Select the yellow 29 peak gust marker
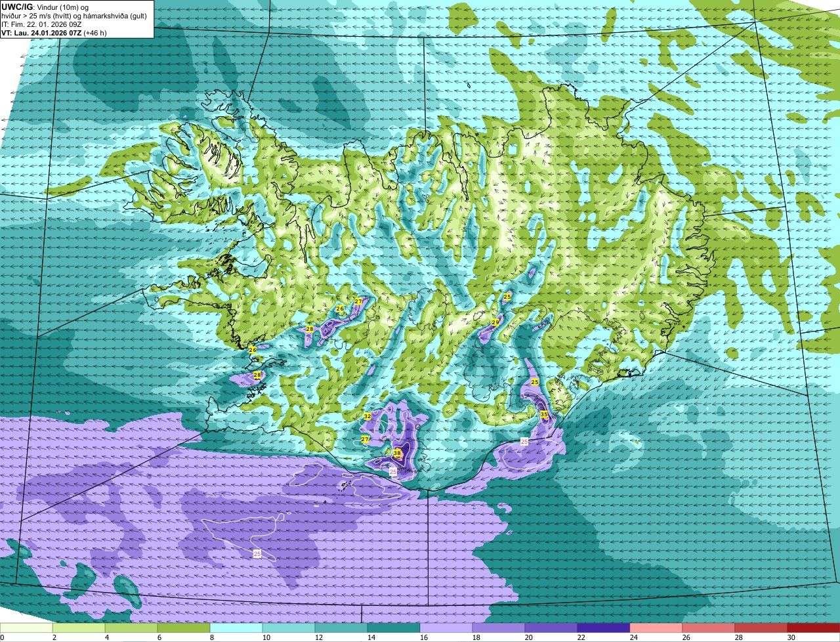 pyautogui.click(x=495, y=322)
